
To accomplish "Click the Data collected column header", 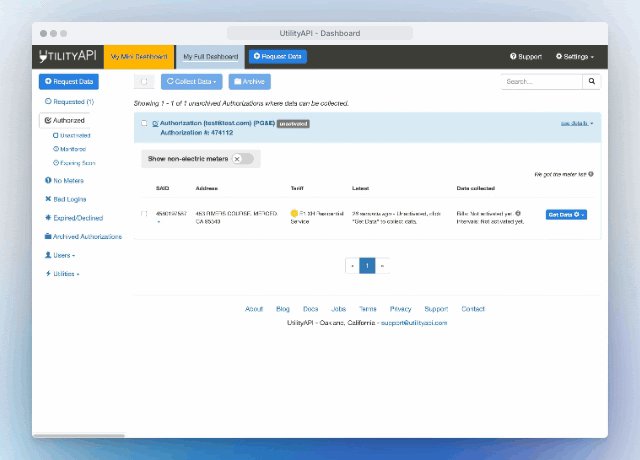I will tap(476, 188).
